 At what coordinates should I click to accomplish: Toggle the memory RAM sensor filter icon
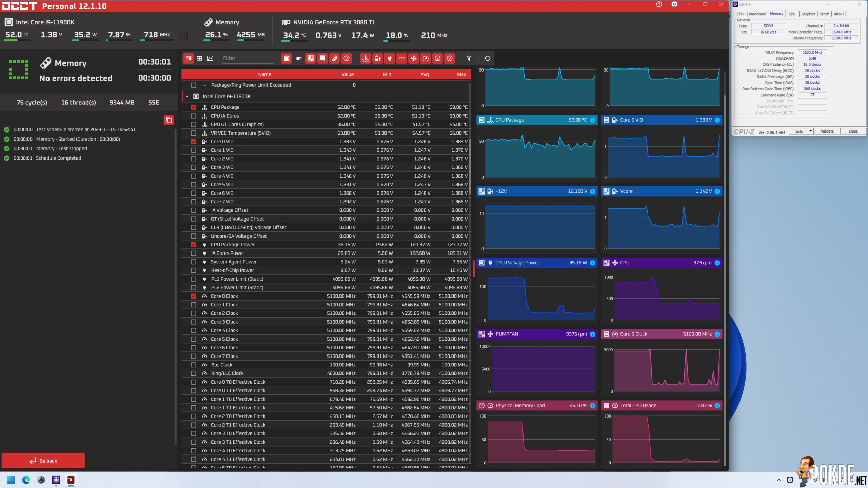coord(334,58)
